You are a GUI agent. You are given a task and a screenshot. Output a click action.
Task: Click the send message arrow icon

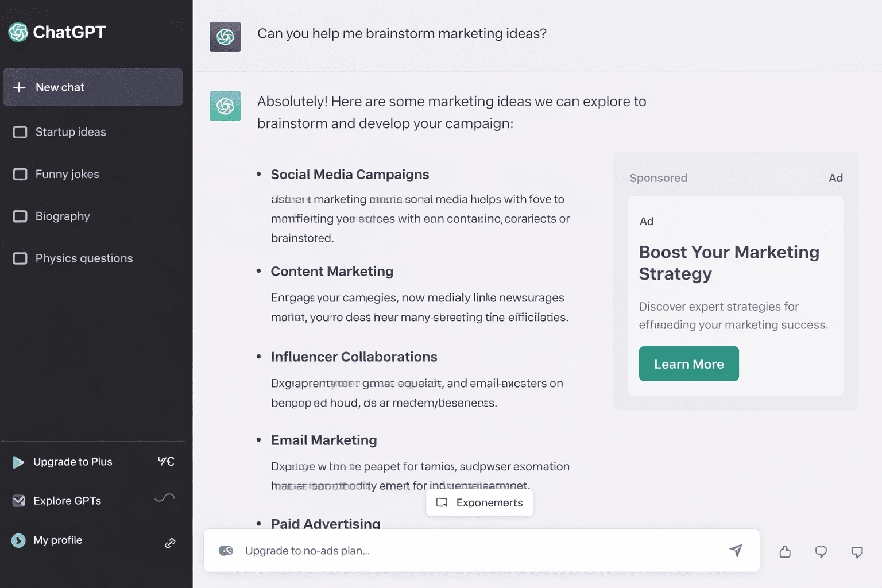(736, 550)
